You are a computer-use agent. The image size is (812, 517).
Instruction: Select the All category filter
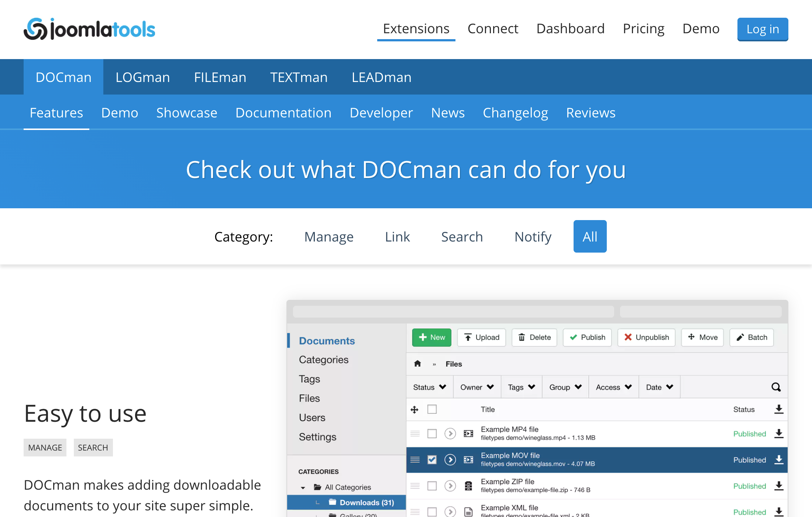coord(590,236)
